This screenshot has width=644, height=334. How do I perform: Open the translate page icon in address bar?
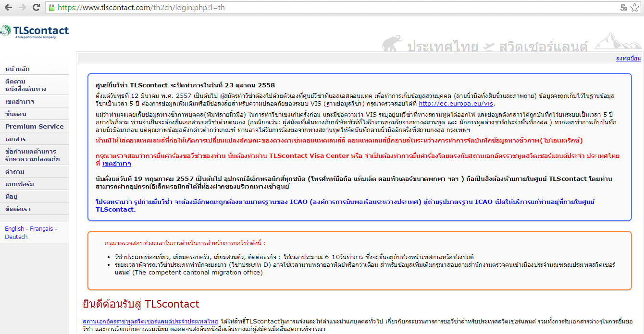tap(624, 8)
